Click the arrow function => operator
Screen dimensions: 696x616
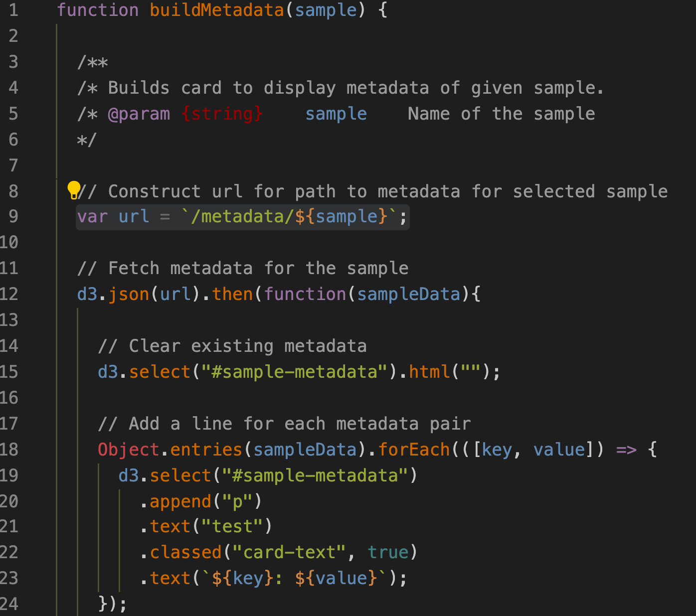(626, 450)
